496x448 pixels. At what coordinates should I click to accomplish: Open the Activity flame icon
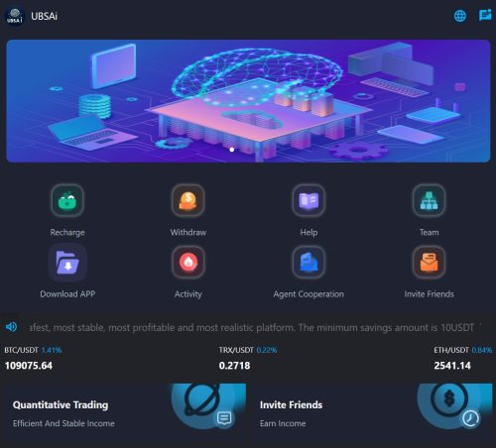pos(187,263)
